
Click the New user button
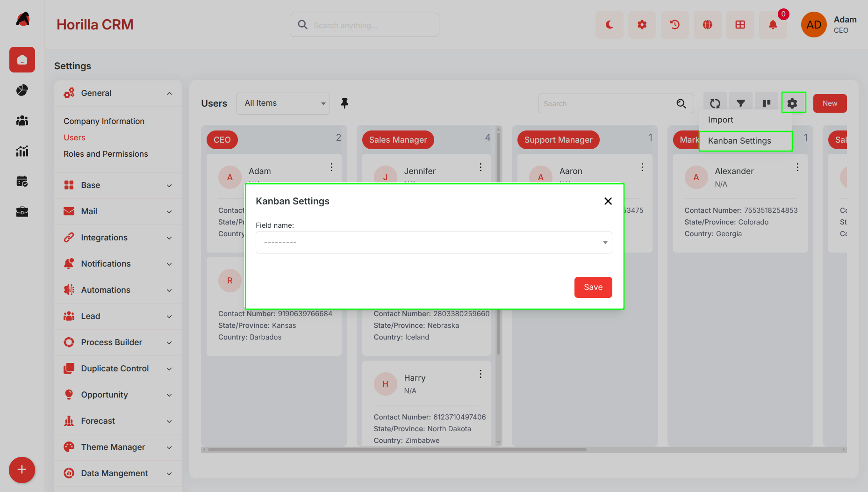[x=830, y=103]
